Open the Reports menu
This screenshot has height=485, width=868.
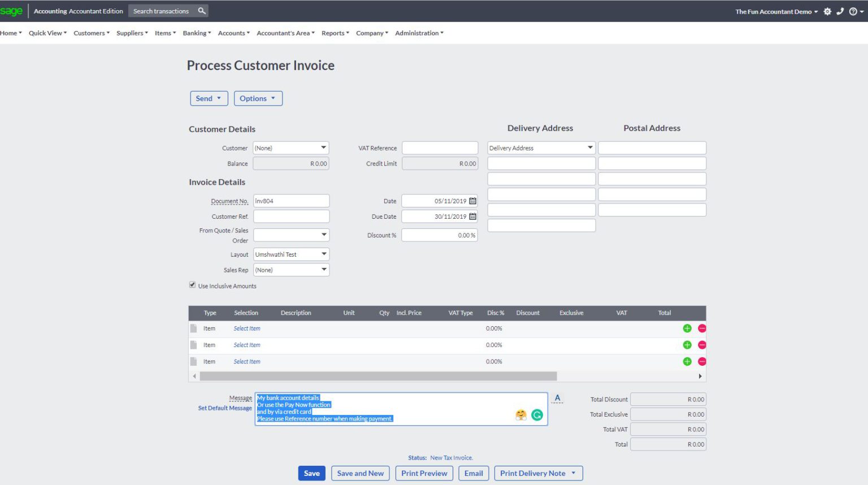[x=334, y=33]
